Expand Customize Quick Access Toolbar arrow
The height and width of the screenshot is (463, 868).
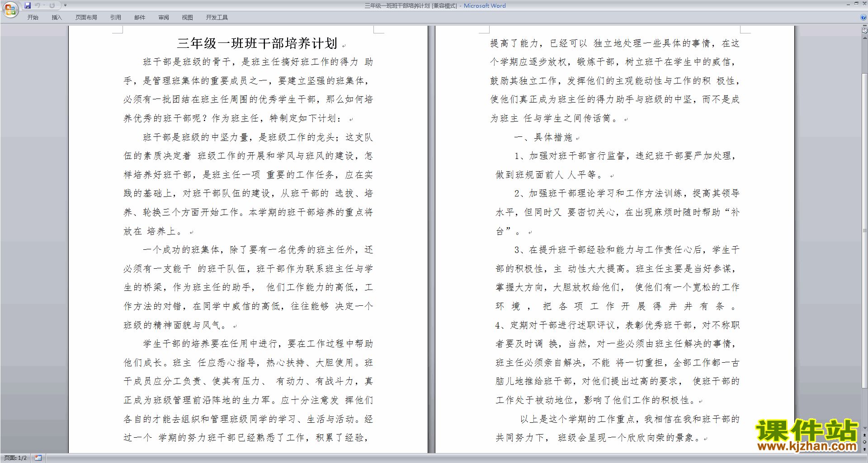(x=65, y=5)
